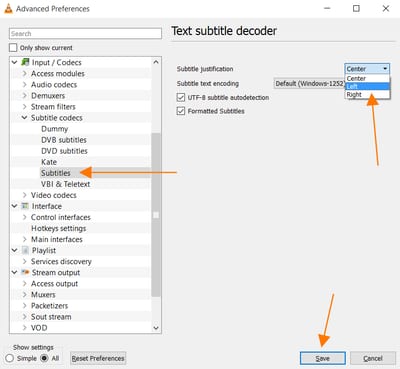Open the Subtitle justification dropdown

(367, 69)
